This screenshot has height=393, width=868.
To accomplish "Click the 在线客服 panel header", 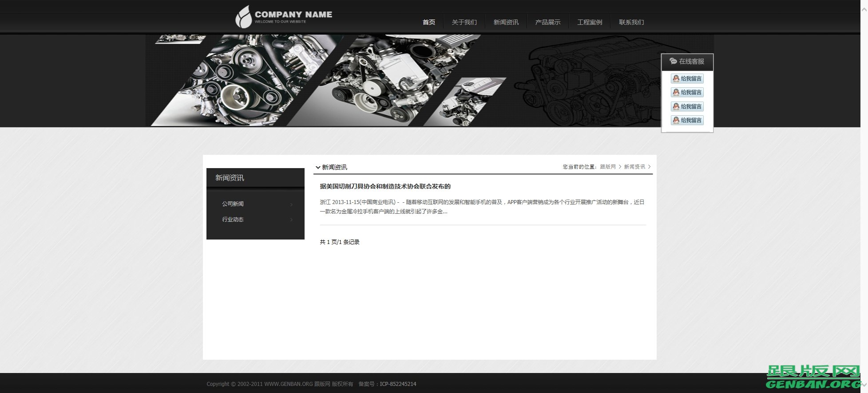I will [x=687, y=62].
